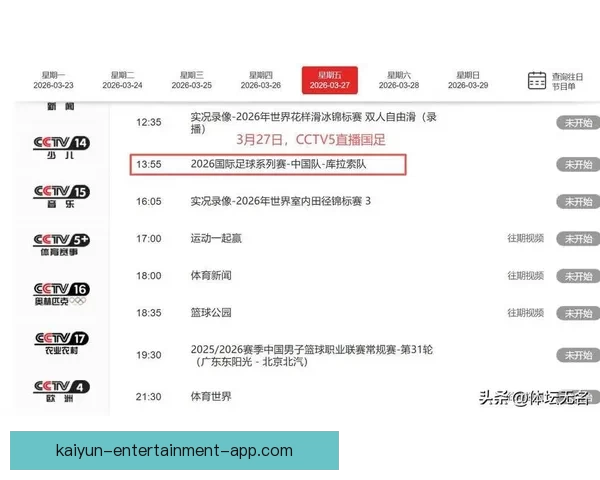This screenshot has height=480, width=600.
Task: Click the 中国男子篮球职业联赛常规赛-第31轮 program title
Action: [x=311, y=355]
